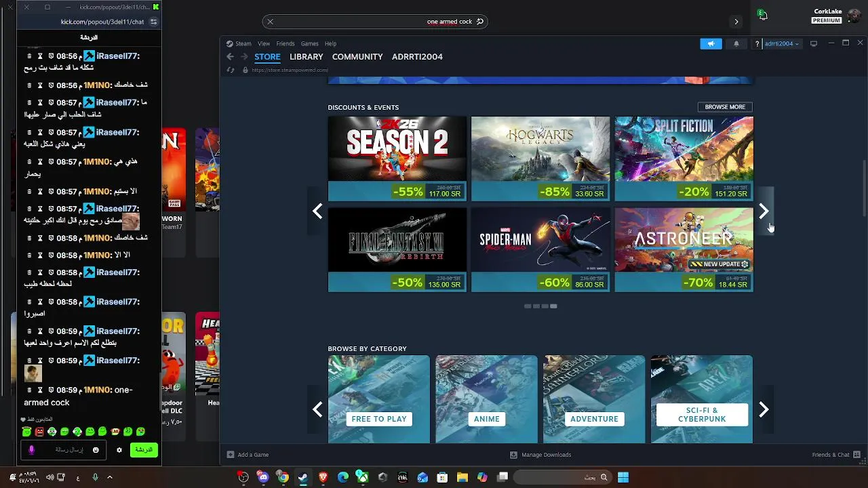
Task: Click right arrow beside top search bar
Action: 736,22
